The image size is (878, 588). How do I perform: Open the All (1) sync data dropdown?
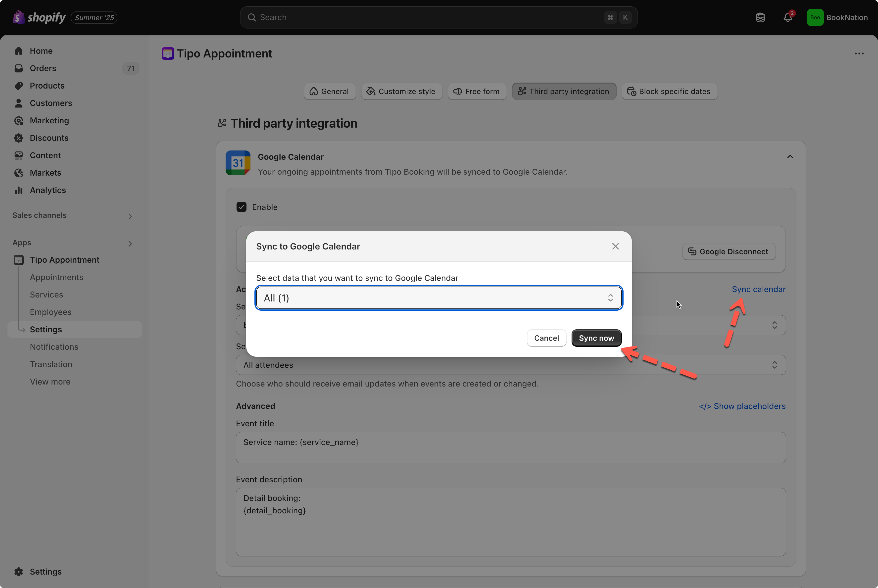(x=439, y=298)
